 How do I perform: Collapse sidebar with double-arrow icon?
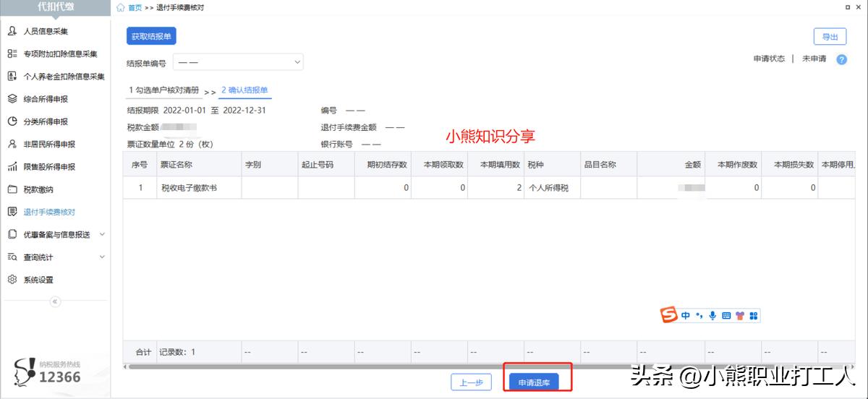coord(55,301)
